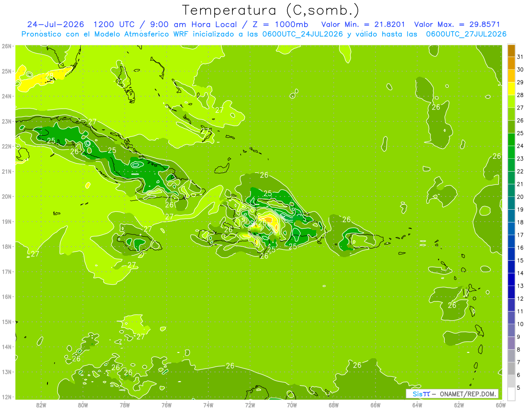Click the 64W longitude axis label
The width and height of the screenshot is (532, 411).
tap(417, 405)
